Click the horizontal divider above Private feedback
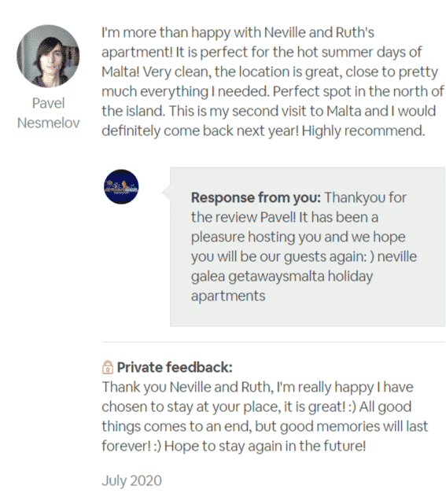 (x=274, y=342)
